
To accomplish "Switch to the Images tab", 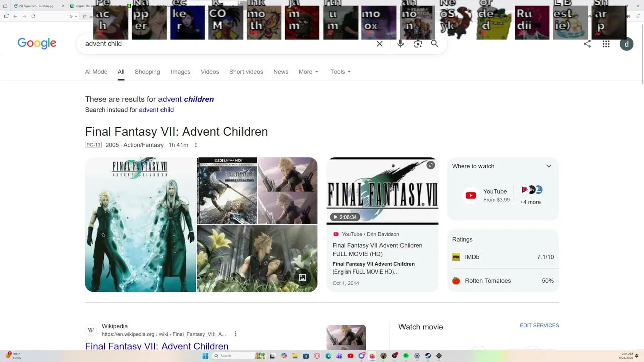I will click(x=180, y=72).
